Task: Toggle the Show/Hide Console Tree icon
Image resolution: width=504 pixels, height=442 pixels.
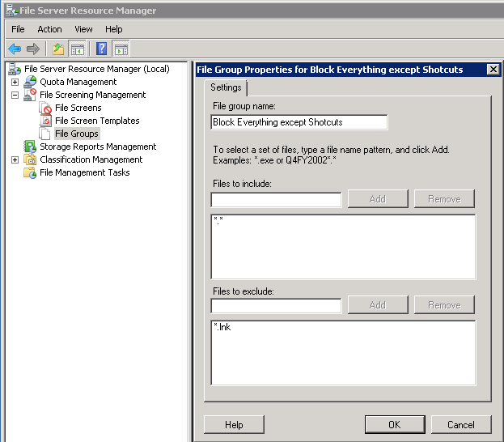Action: tap(77, 49)
